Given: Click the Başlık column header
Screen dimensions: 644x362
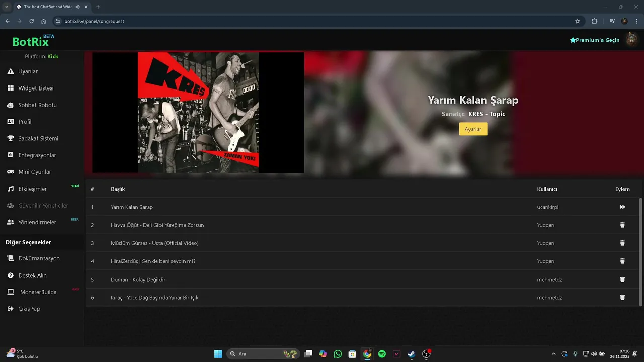Looking at the screenshot, I should point(118,189).
